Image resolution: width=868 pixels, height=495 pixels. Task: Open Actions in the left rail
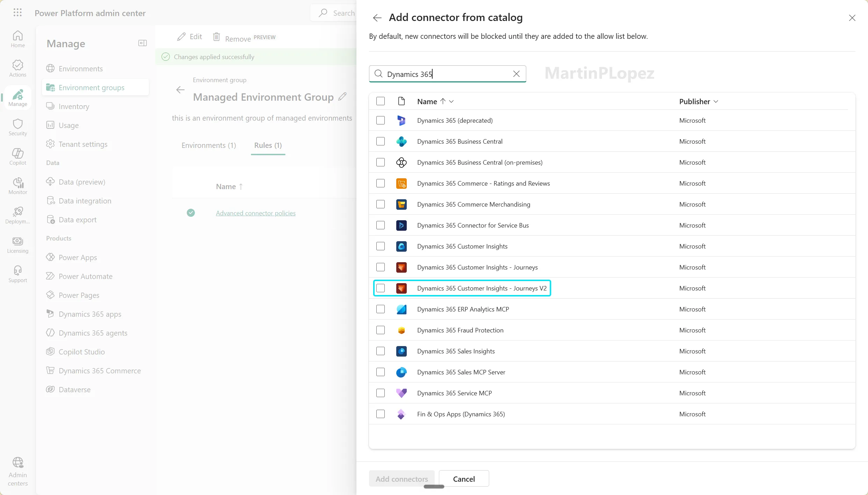click(17, 69)
